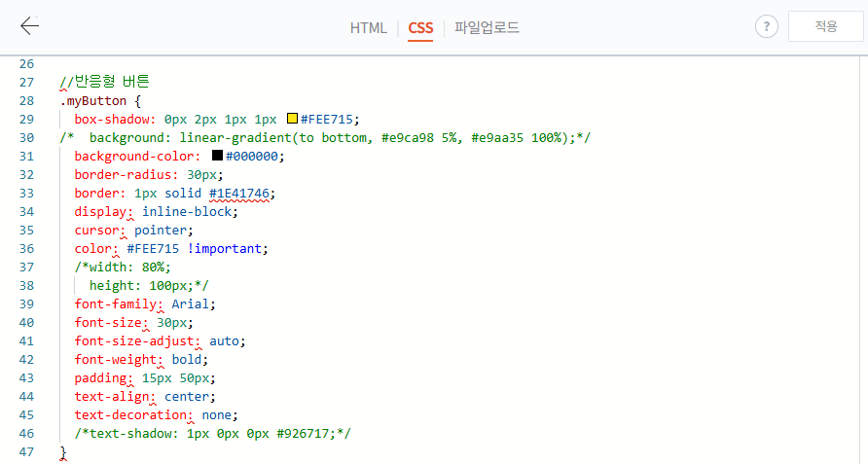This screenshot has height=464, width=868.
Task: Click line number 26 in the gutter
Action: pos(26,63)
